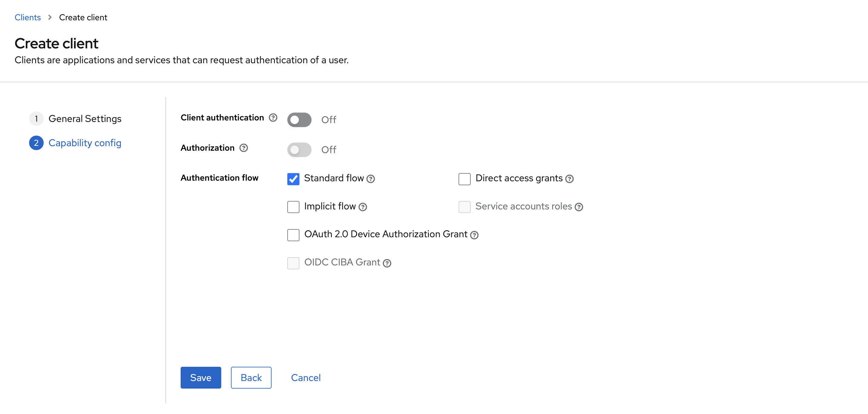868x414 pixels.
Task: Check the Implicit flow option
Action: [x=293, y=207]
